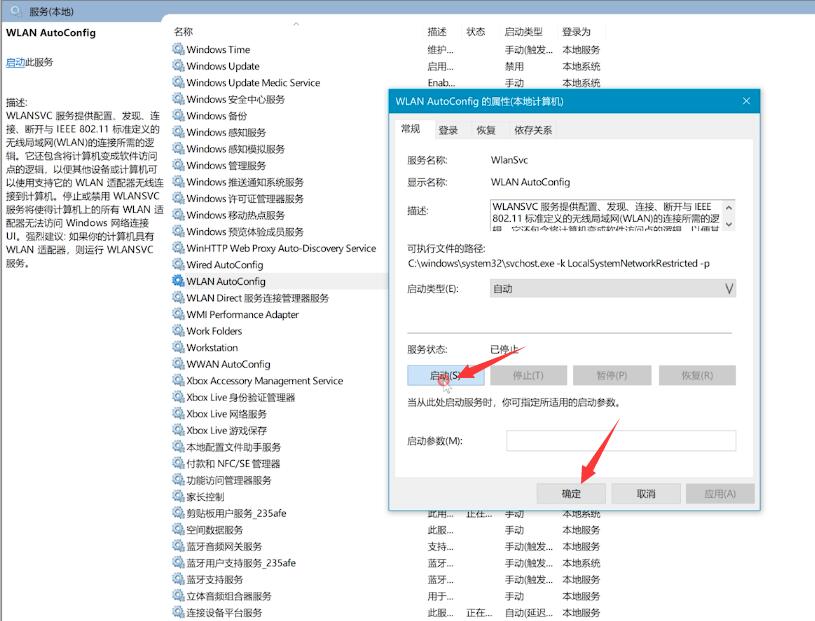
Task: Click the 描述 column header
Action: tap(437, 32)
